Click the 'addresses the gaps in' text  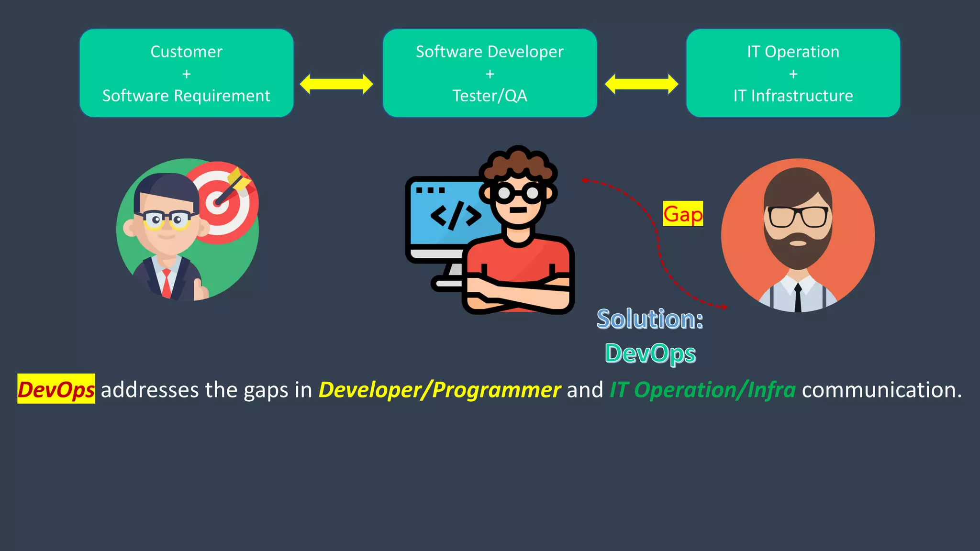[206, 390]
